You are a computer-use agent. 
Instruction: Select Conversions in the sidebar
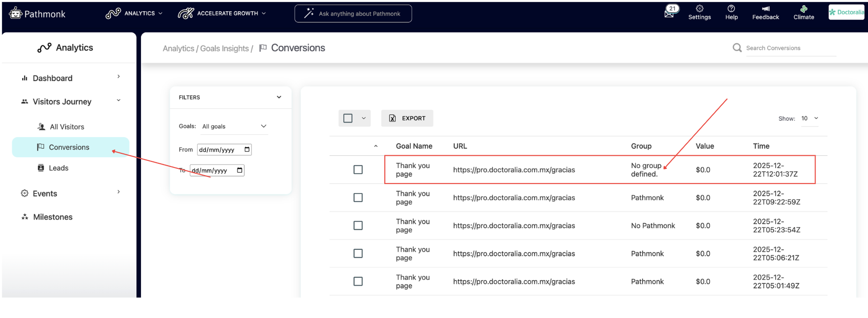[x=71, y=147]
